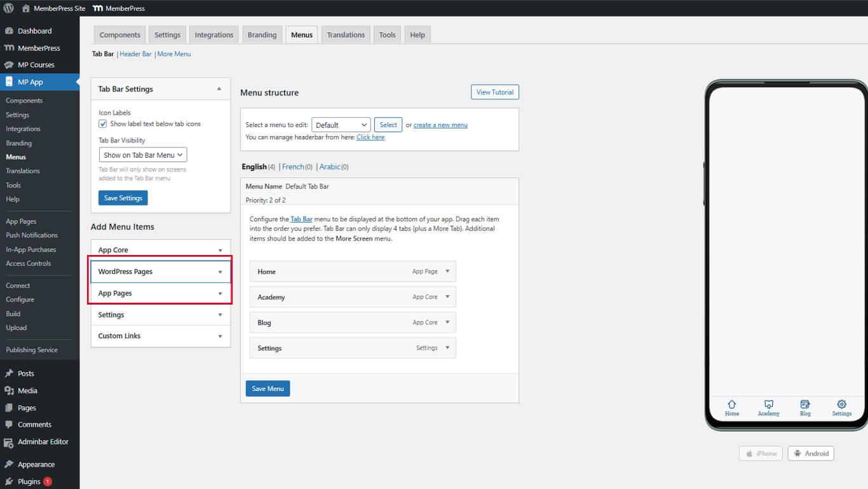
Task: Open Dashboard from the sidebar icon
Action: point(9,31)
